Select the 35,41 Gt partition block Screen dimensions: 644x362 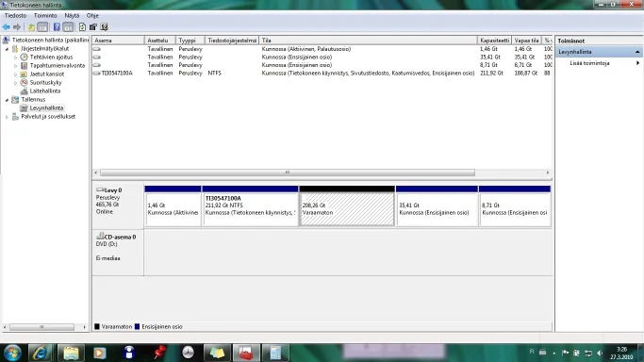point(437,206)
